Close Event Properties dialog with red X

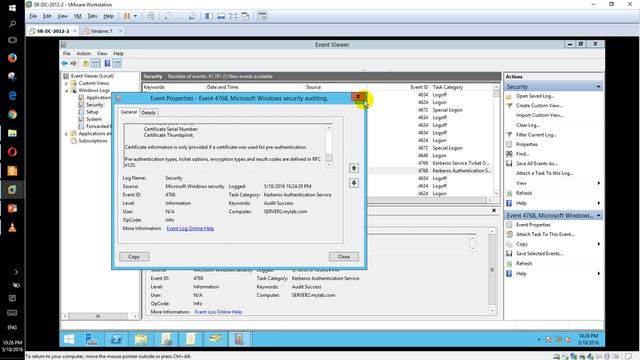(x=358, y=97)
